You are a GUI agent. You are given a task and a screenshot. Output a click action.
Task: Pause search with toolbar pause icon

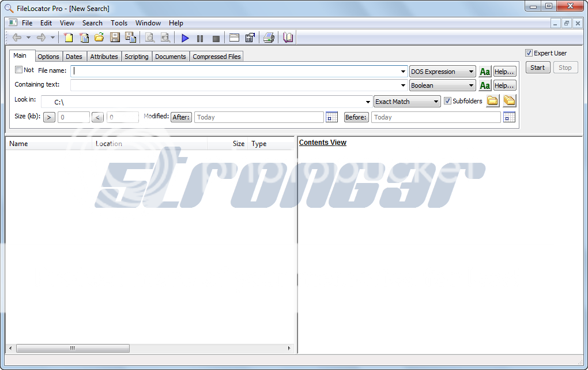pos(200,38)
